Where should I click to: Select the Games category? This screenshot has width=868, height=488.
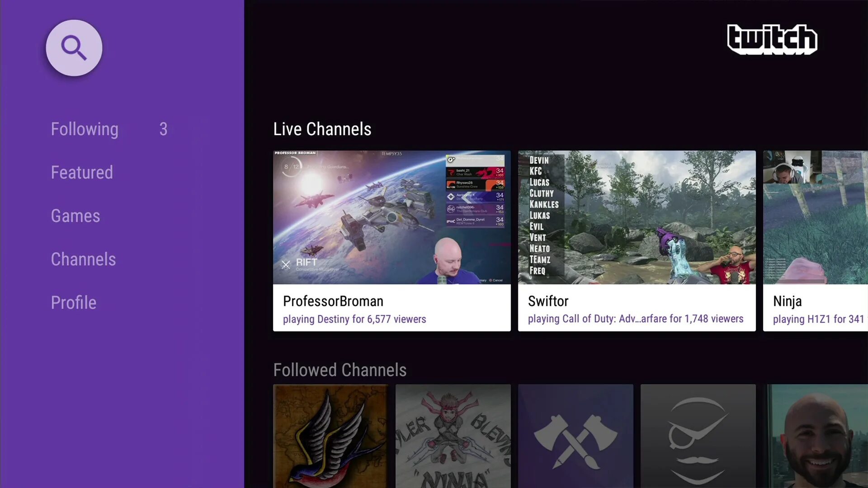[75, 216]
